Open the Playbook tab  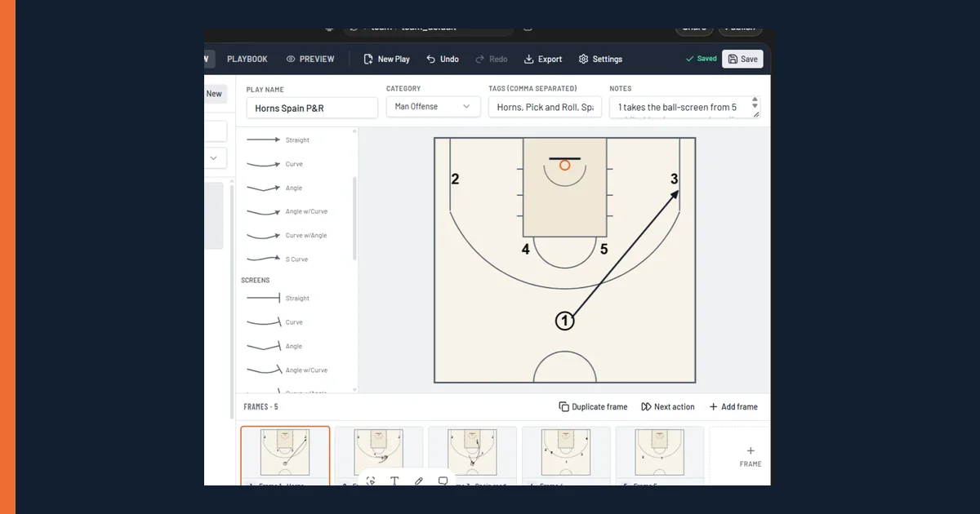pyautogui.click(x=247, y=59)
